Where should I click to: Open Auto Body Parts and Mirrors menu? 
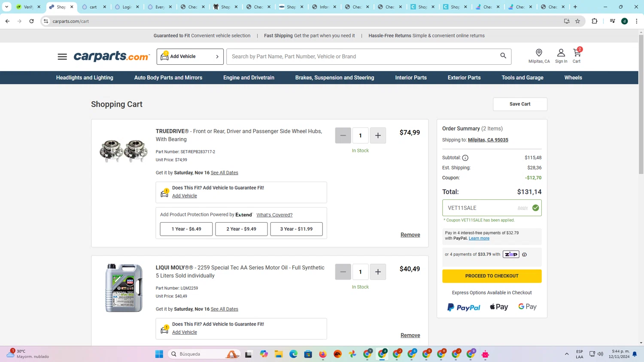[168, 78]
